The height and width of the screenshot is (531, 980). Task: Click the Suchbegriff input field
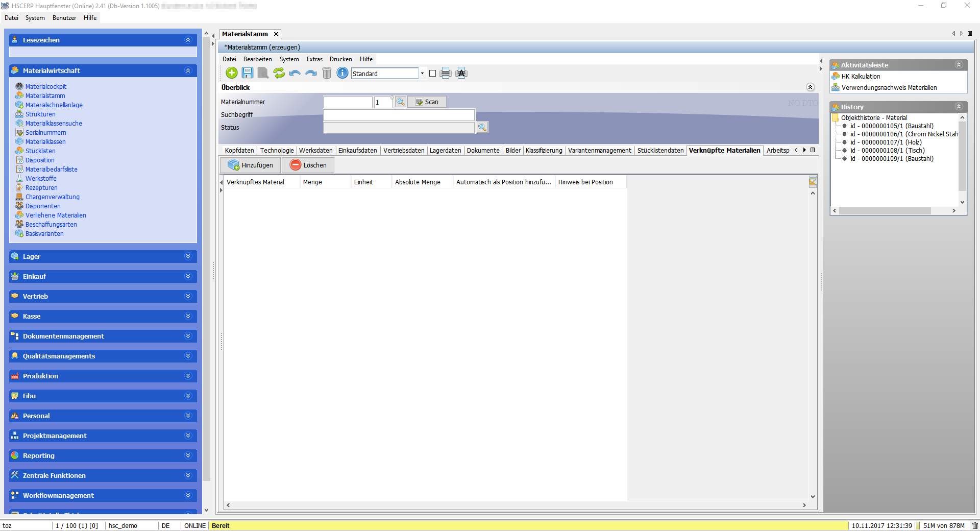point(399,115)
